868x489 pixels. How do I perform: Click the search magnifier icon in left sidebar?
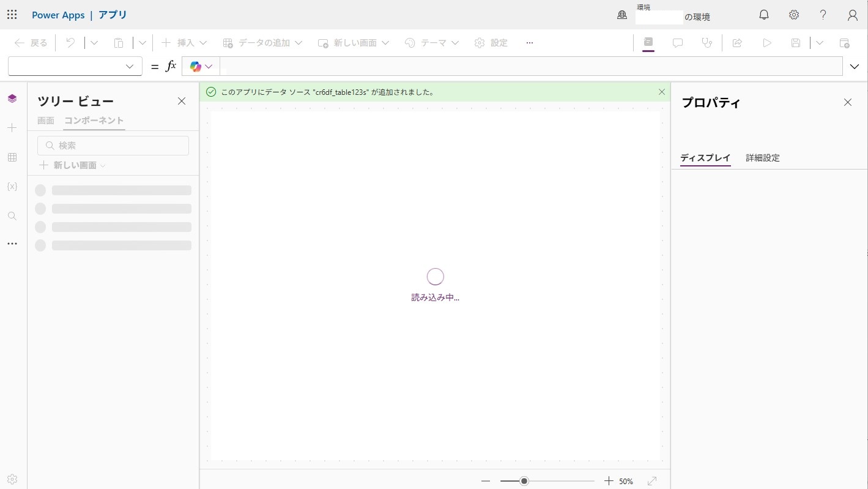[12, 216]
